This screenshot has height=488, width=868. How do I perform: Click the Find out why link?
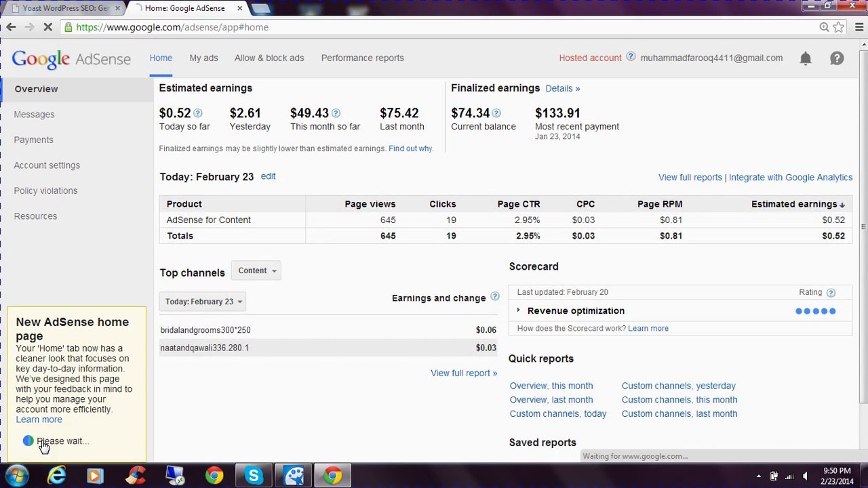[410, 148]
